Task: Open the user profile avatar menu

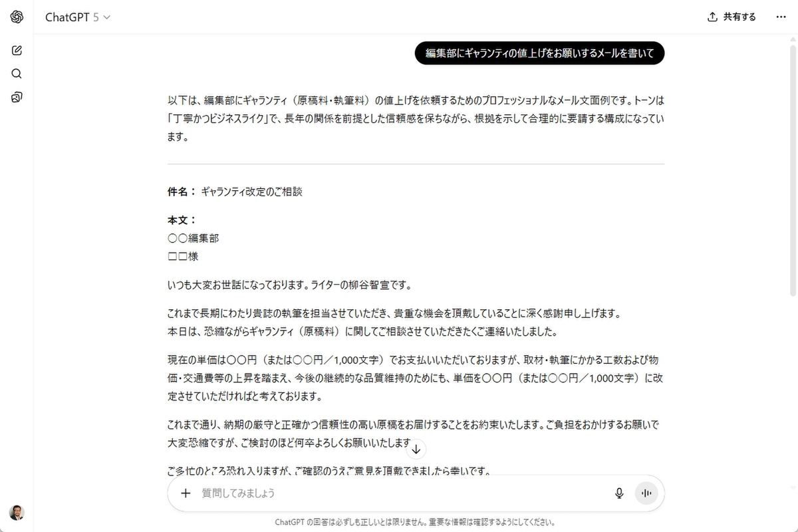Action: 17,513
